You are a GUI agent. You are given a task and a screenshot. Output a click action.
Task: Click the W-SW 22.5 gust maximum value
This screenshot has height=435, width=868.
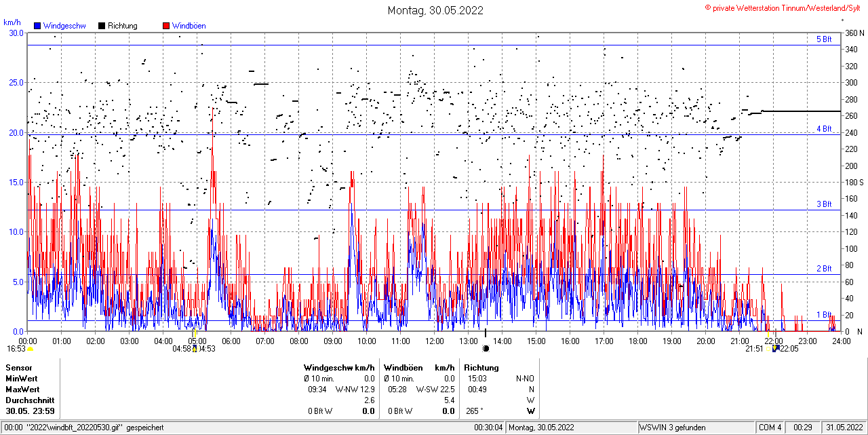pyautogui.click(x=435, y=390)
